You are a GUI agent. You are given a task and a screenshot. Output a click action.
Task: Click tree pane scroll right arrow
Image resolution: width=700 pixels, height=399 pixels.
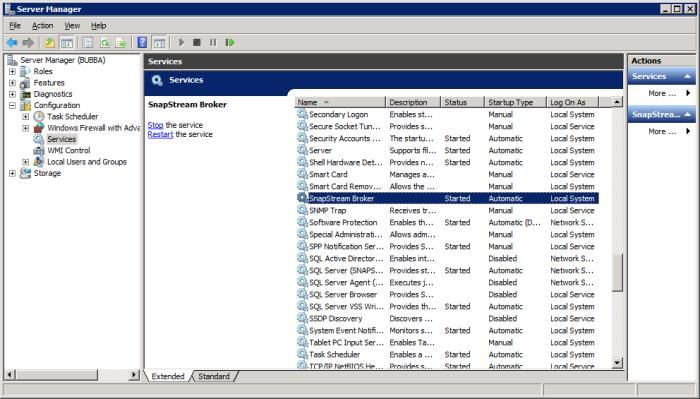point(133,375)
